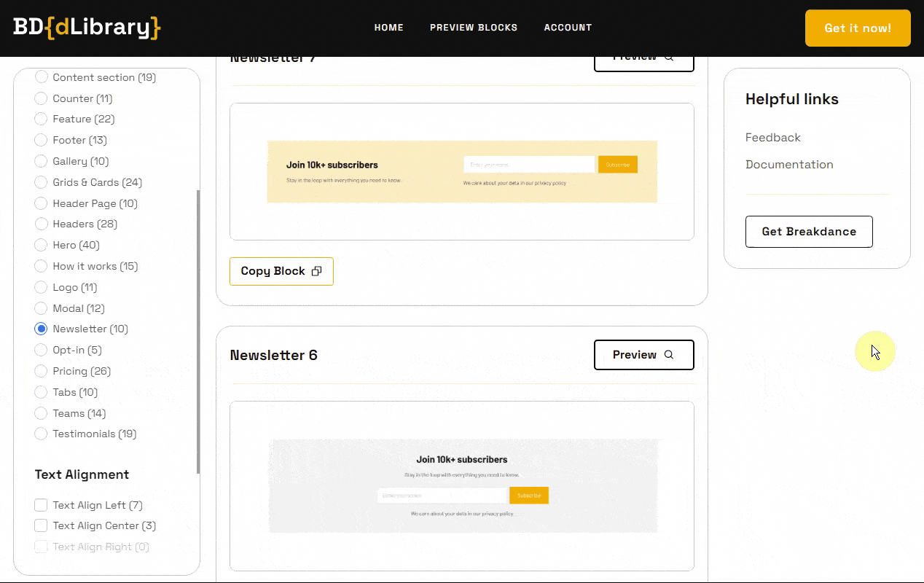Screen dimensions: 924x583
Task: Select the Content section radio button
Action: 42,77
